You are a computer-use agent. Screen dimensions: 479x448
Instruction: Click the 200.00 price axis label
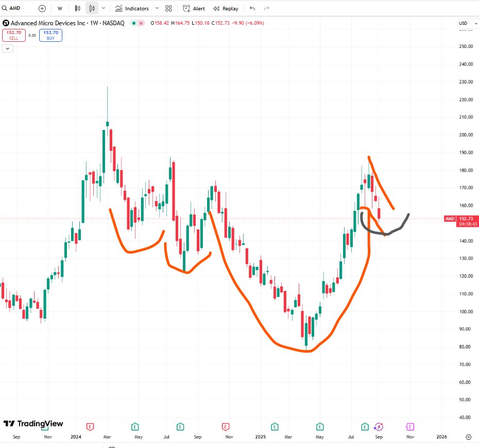(466, 135)
